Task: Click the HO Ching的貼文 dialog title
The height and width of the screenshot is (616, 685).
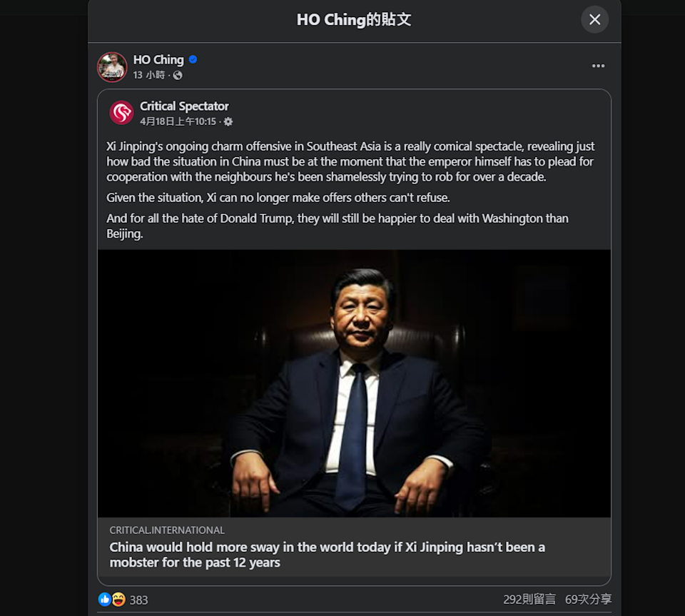Action: coord(353,19)
